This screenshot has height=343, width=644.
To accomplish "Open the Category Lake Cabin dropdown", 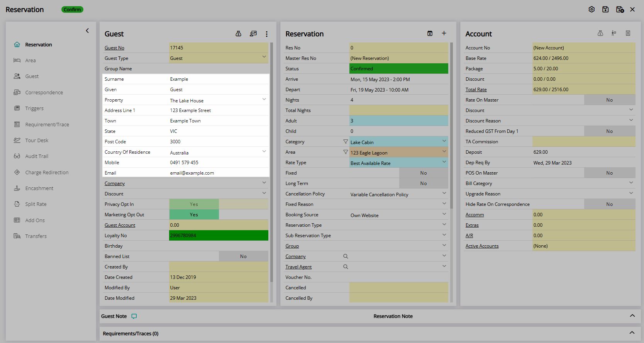I will (x=444, y=141).
